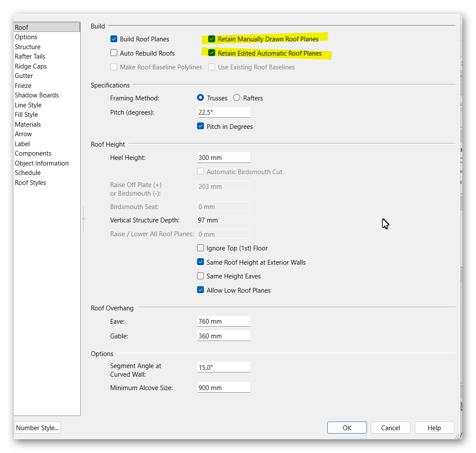The width and height of the screenshot is (476, 453).
Task: Uncheck Retain Manually Drawn Roof Planes
Action: tap(212, 39)
